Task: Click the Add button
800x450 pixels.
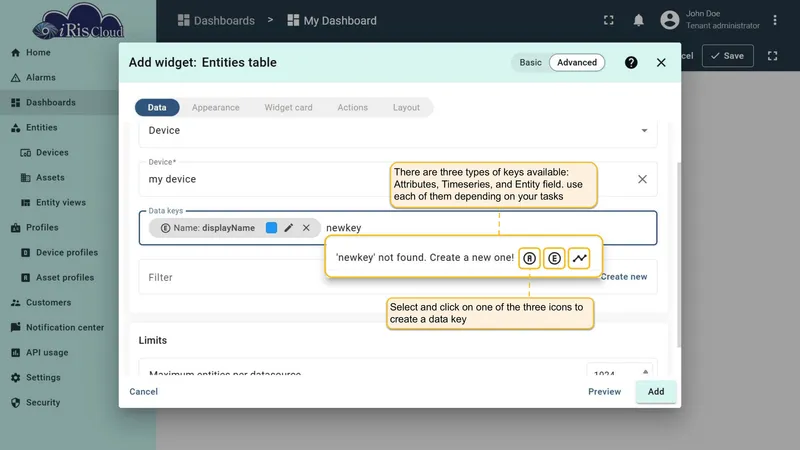Action: [656, 392]
